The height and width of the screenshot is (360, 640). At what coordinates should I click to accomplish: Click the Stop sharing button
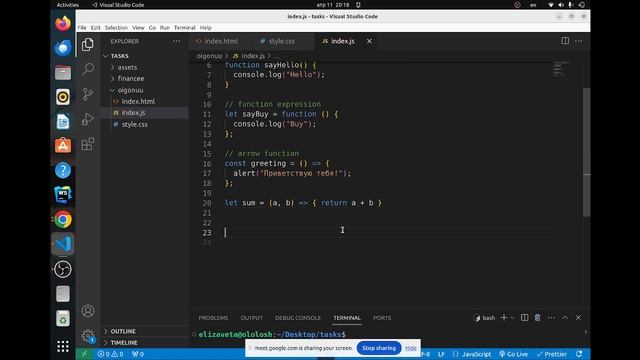pos(379,348)
